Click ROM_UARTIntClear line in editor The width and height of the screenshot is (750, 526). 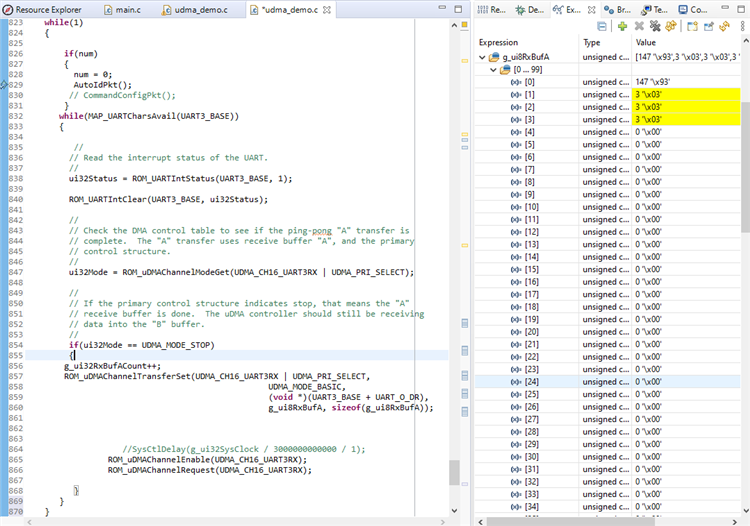168,199
